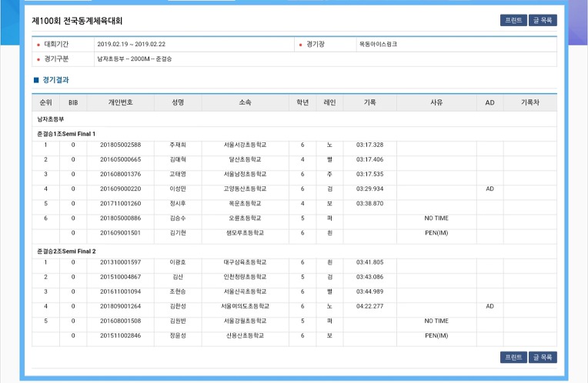Screen dimensions: 588x383
Task: Click the AD column header
Action: (489, 102)
